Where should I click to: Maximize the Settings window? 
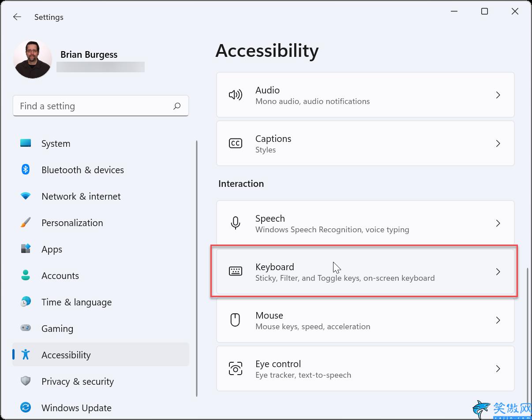coord(484,11)
